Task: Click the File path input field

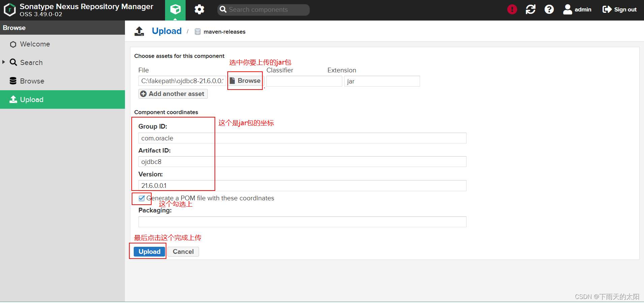Action: [182, 81]
